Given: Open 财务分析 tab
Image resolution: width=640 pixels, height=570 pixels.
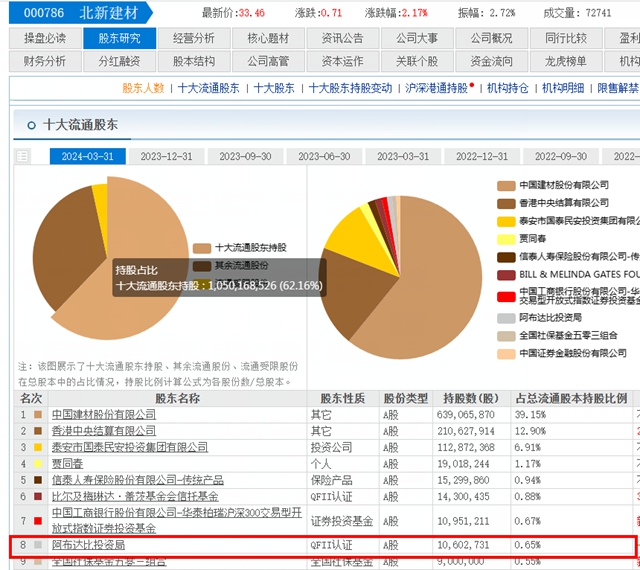Looking at the screenshot, I should click(45, 61).
